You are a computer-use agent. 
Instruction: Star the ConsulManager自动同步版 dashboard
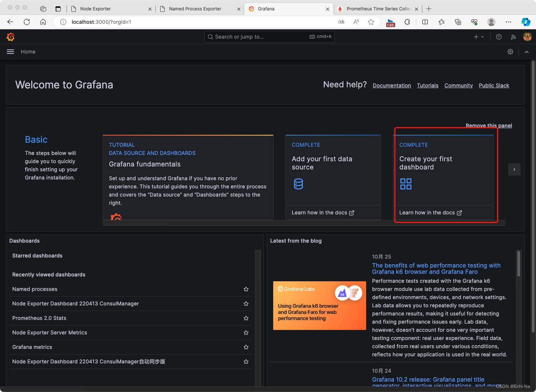coord(246,362)
